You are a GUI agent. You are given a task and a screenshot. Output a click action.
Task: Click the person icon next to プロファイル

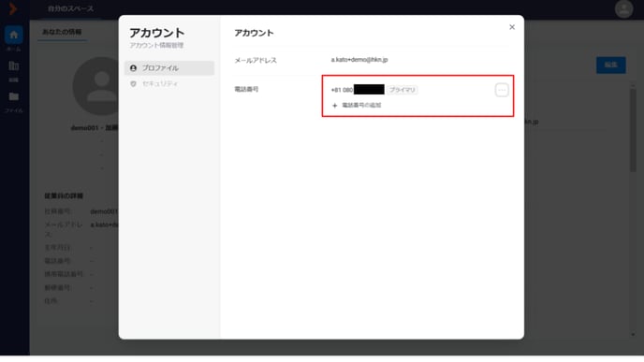(133, 68)
